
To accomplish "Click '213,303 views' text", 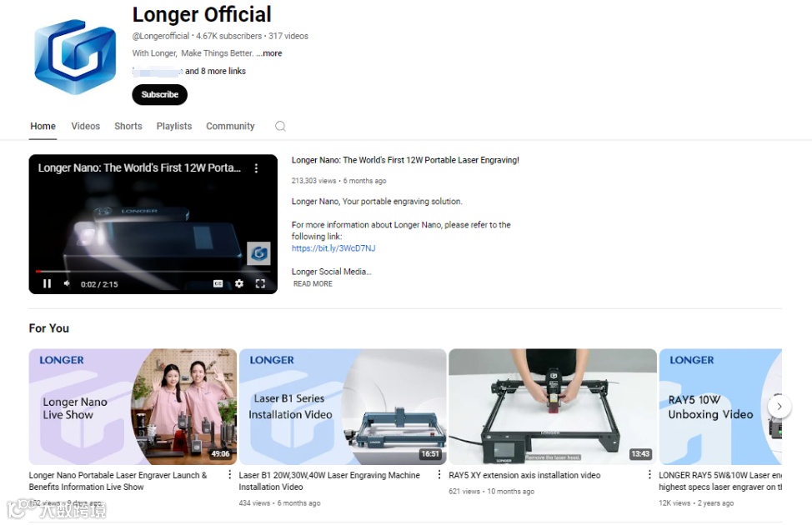I will pyautogui.click(x=313, y=181).
